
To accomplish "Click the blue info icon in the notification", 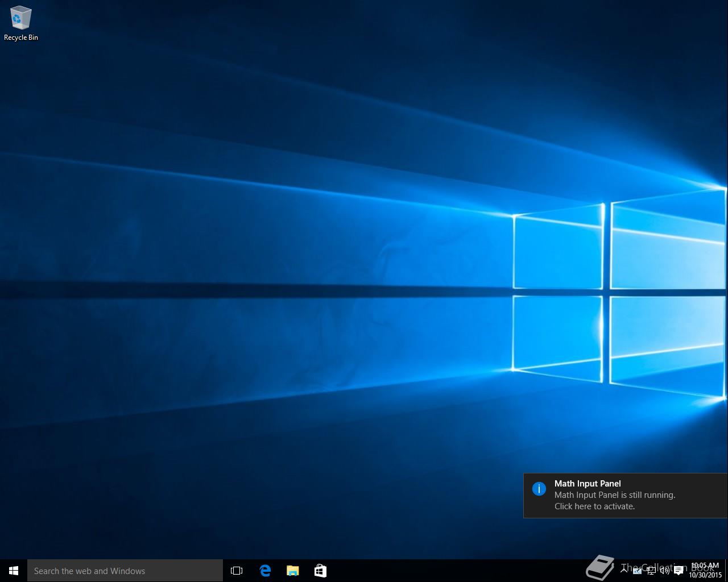I will (x=539, y=489).
